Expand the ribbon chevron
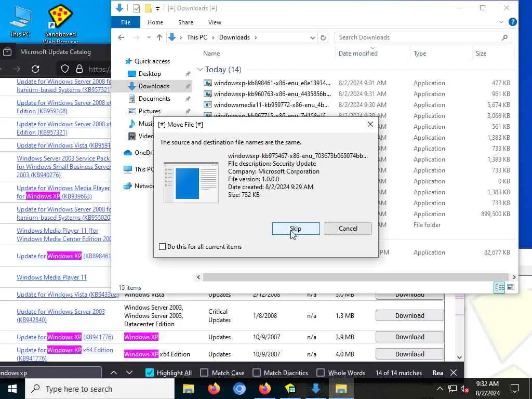This screenshot has width=532, height=399. pos(501,22)
